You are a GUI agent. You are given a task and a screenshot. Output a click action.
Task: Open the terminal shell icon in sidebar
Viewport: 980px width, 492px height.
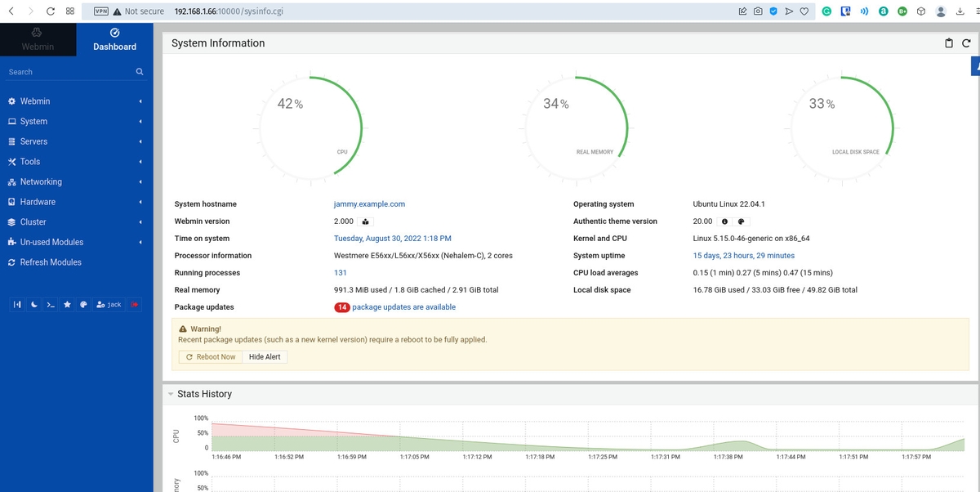coord(50,304)
